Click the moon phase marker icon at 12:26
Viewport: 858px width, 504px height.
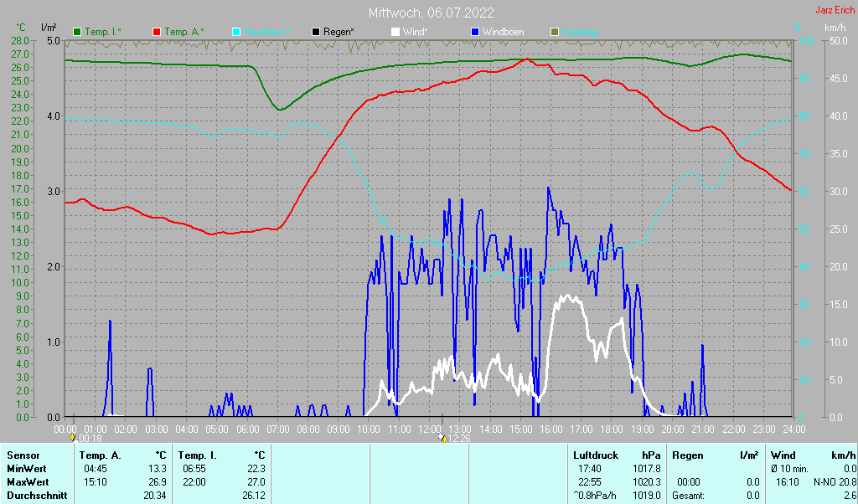coord(442,438)
